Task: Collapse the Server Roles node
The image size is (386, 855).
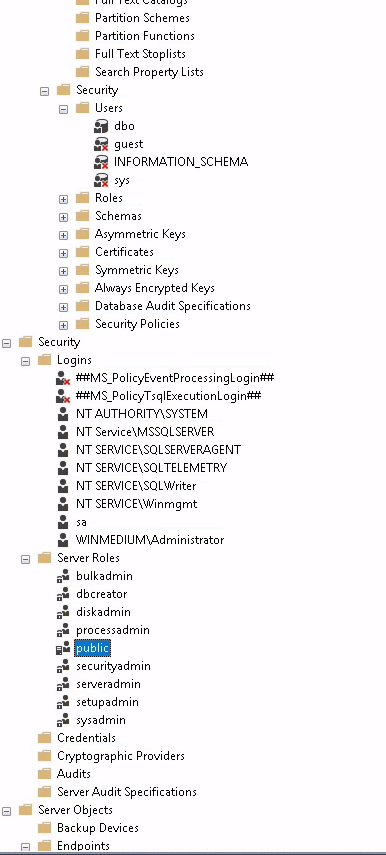Action: point(26,558)
